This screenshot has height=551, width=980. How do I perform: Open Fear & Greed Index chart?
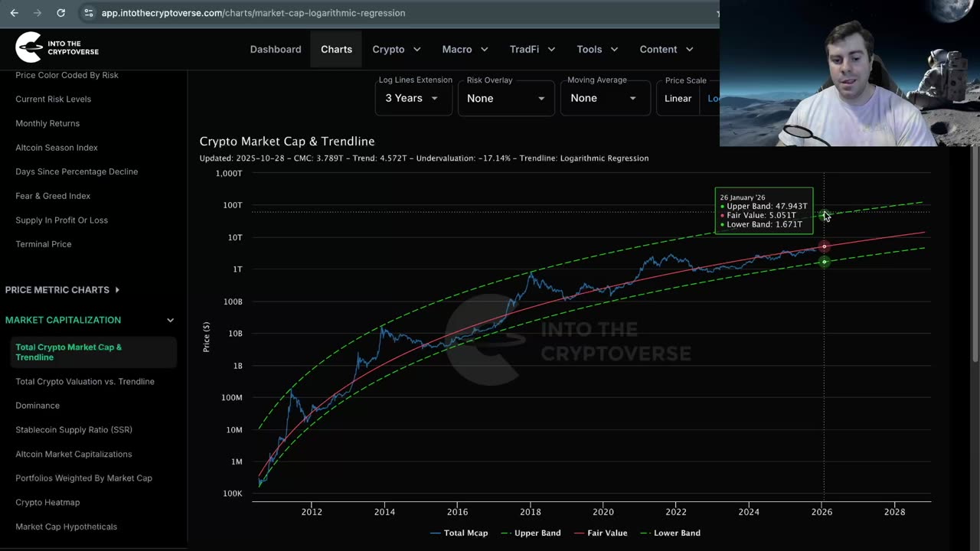53,196
